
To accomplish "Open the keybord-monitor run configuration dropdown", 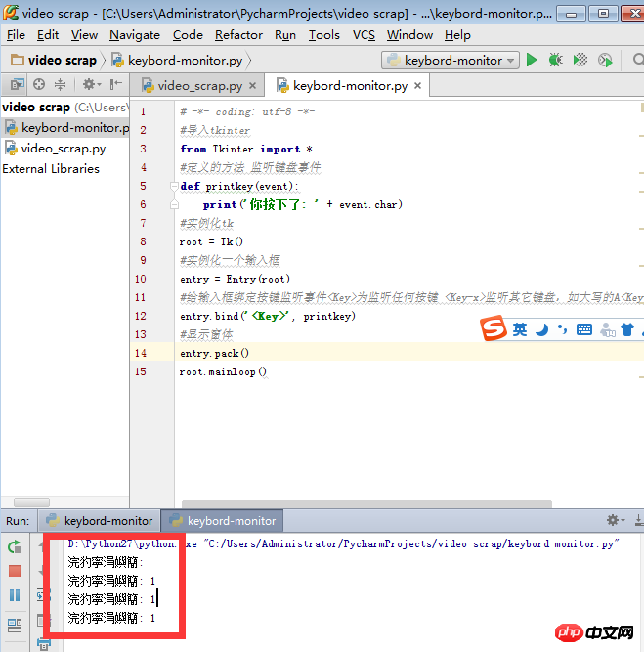I will point(450,60).
